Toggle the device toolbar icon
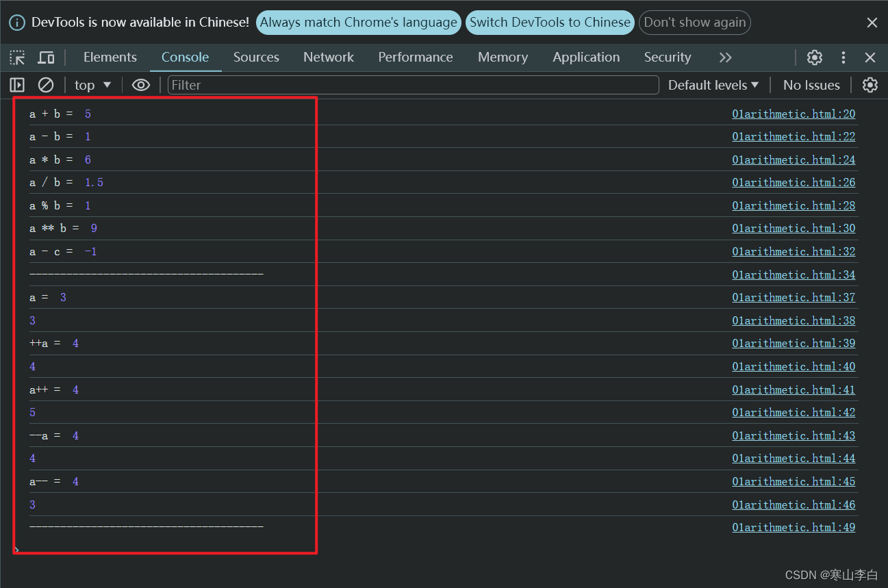This screenshot has width=888, height=588. click(x=46, y=57)
